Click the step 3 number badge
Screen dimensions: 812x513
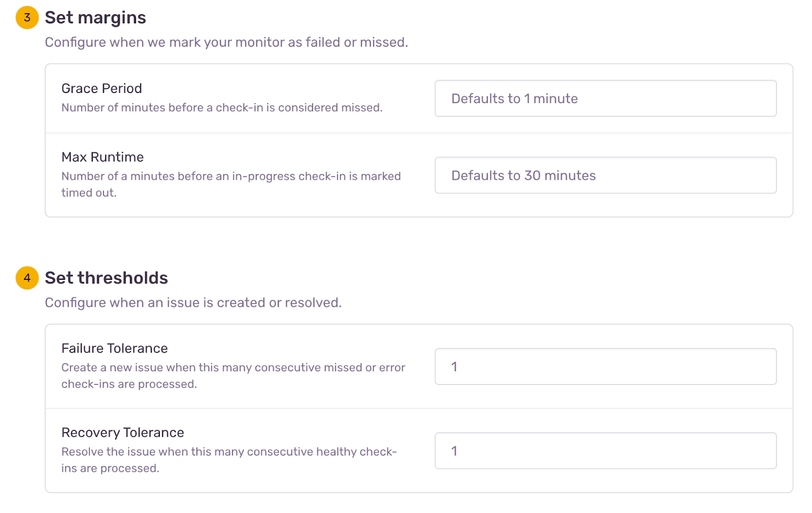(x=27, y=18)
